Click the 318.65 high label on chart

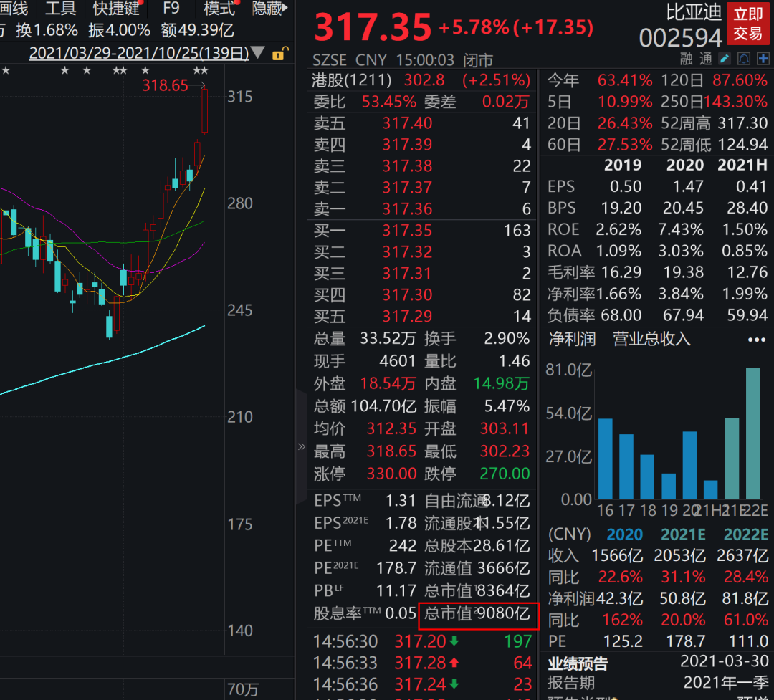tap(166, 85)
